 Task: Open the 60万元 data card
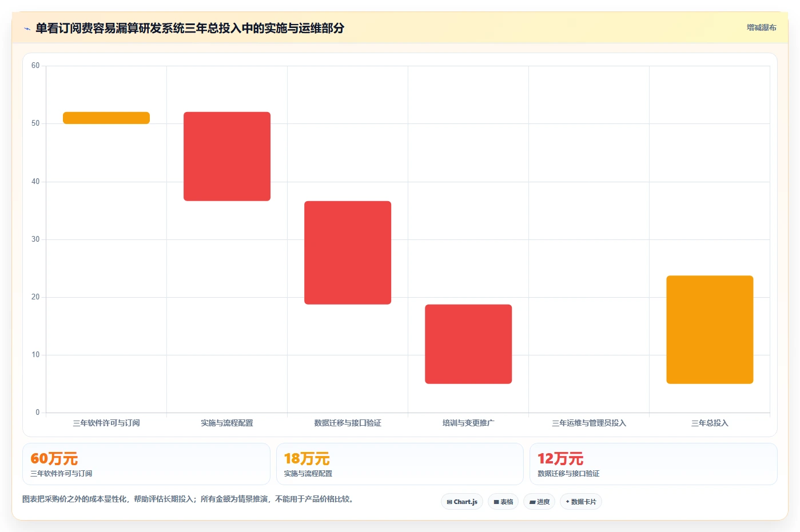pos(146,464)
